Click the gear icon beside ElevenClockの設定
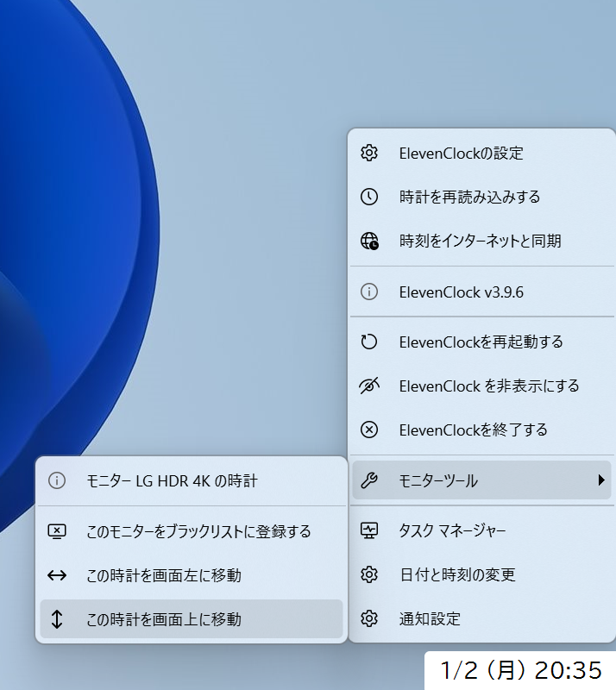The width and height of the screenshot is (616, 690). pyautogui.click(x=369, y=154)
